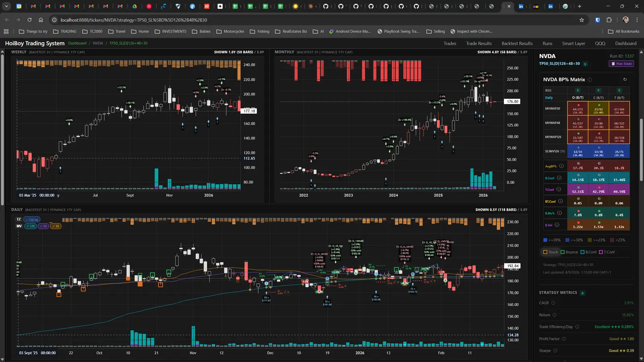Viewport: 644px width, 362px height.
Task: Expand the TRADING bookmarks folder
Action: pos(65,31)
